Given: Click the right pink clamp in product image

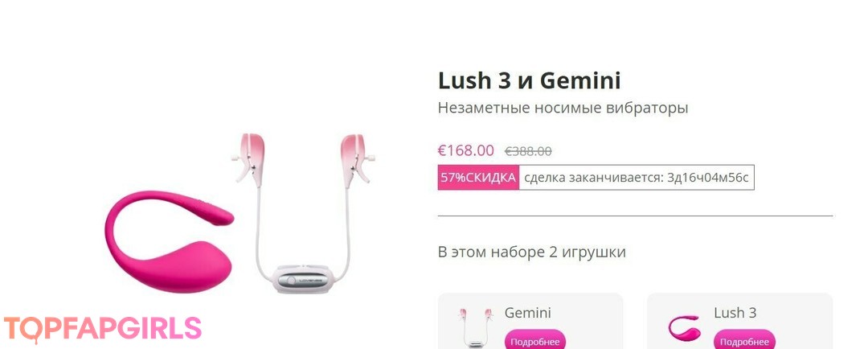Looking at the screenshot, I should [357, 157].
